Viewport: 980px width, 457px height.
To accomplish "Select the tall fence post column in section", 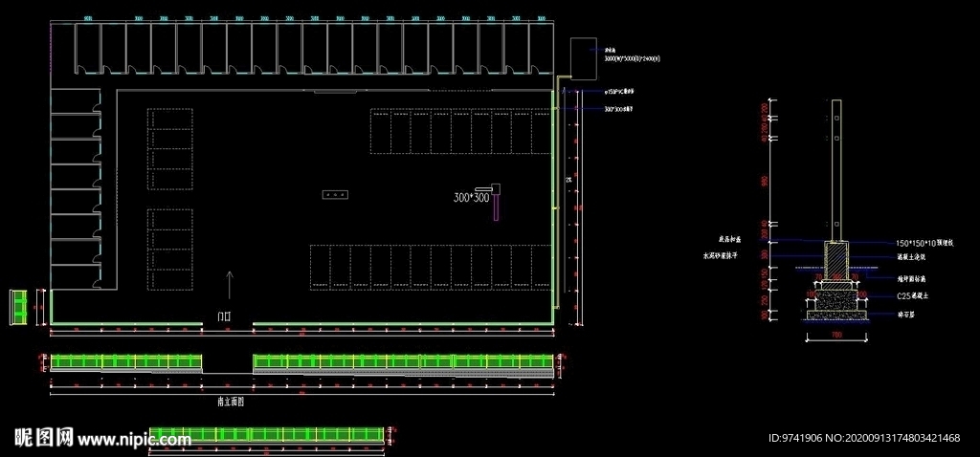I will (x=836, y=170).
